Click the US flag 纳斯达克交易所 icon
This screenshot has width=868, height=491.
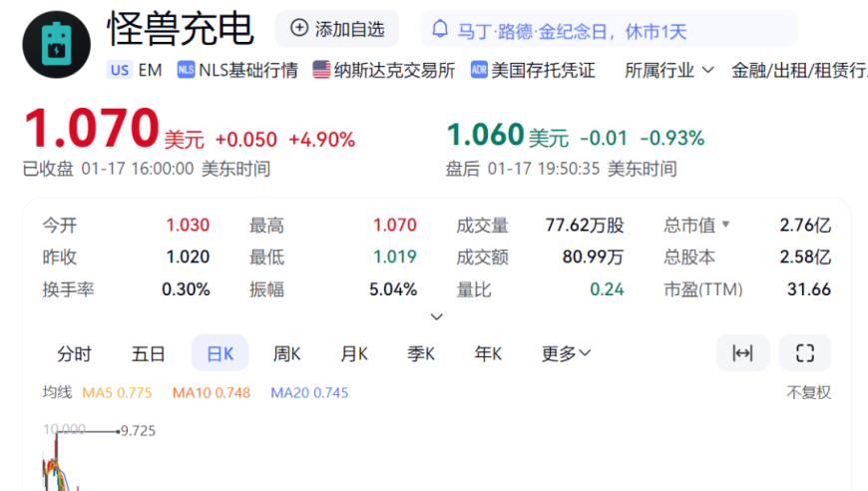(x=321, y=70)
